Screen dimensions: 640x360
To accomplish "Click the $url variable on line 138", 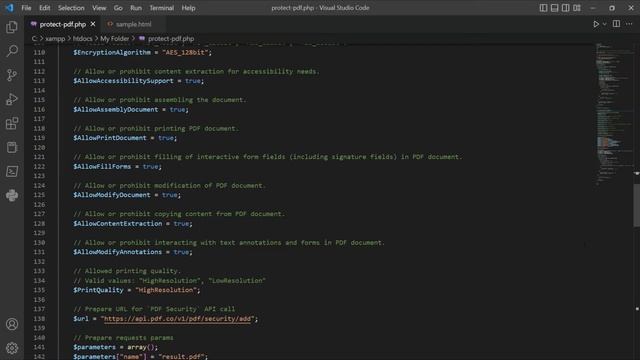I will click(81, 319).
